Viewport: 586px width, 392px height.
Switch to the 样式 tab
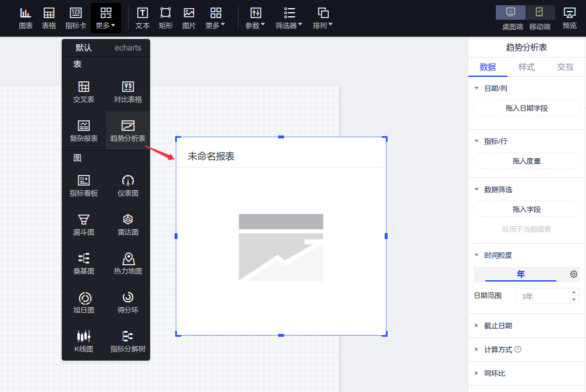(x=527, y=67)
